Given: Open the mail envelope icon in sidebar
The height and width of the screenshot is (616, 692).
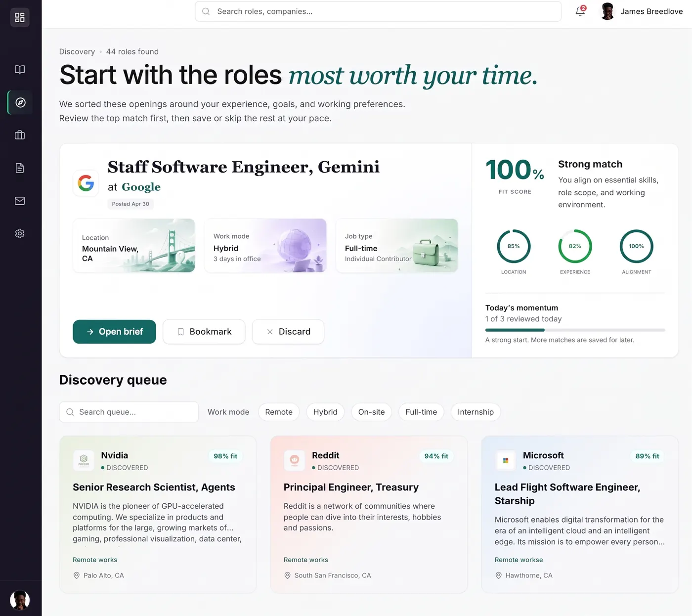Looking at the screenshot, I should pyautogui.click(x=20, y=201).
